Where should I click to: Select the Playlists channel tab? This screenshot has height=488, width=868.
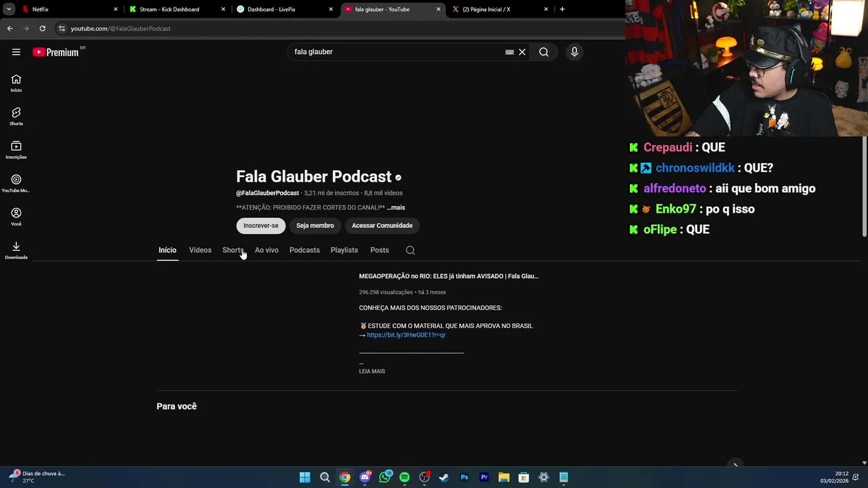pos(344,250)
